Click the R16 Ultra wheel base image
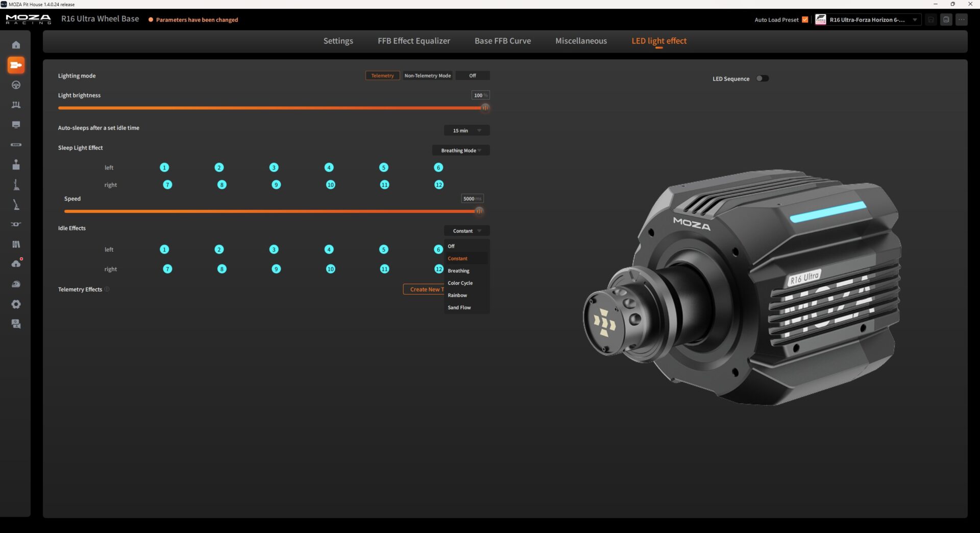 [742, 287]
